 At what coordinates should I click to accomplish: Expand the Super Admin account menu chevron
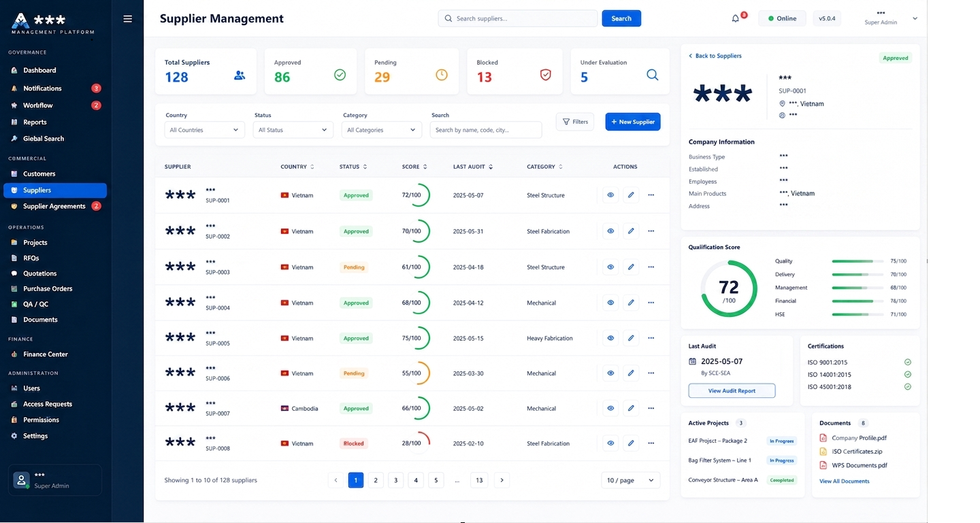coord(915,18)
